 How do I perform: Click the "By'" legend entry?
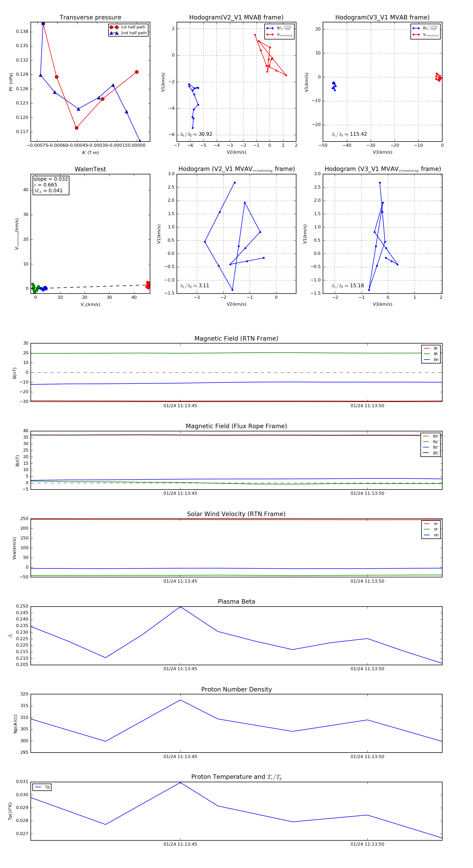click(x=431, y=442)
